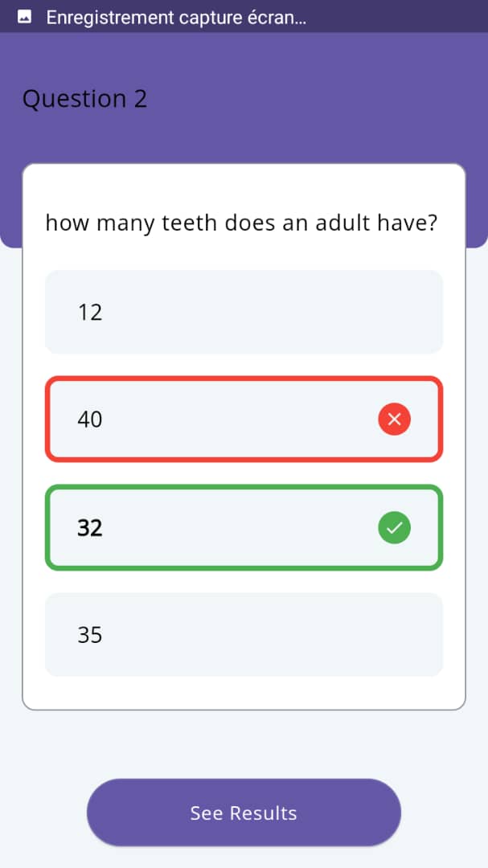
Task: Select the answer option 35
Action: pyautogui.click(x=244, y=634)
